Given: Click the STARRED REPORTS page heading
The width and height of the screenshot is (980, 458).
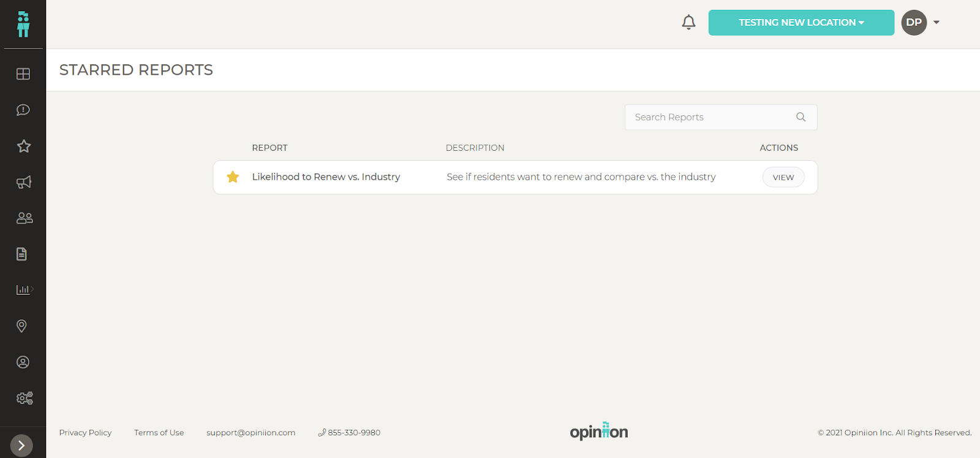Looking at the screenshot, I should pyautogui.click(x=136, y=70).
